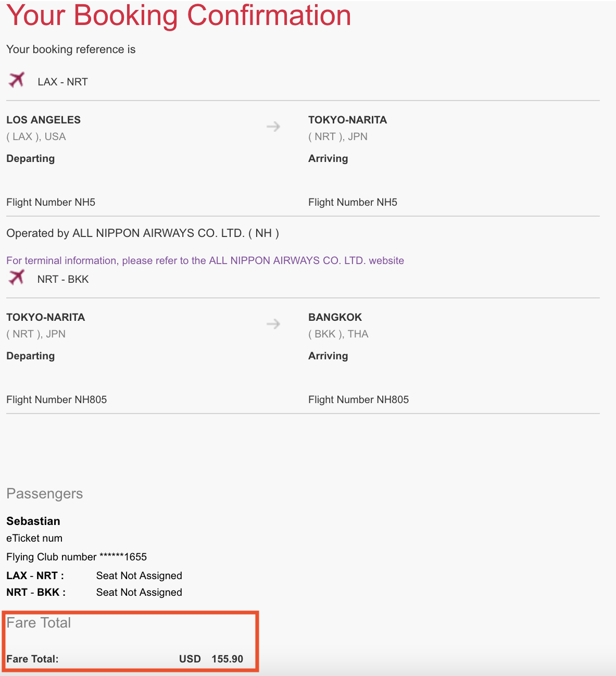Viewport: 616px width, 676px height.
Task: Open the All Nippon Airways terminal information link
Action: (x=205, y=260)
